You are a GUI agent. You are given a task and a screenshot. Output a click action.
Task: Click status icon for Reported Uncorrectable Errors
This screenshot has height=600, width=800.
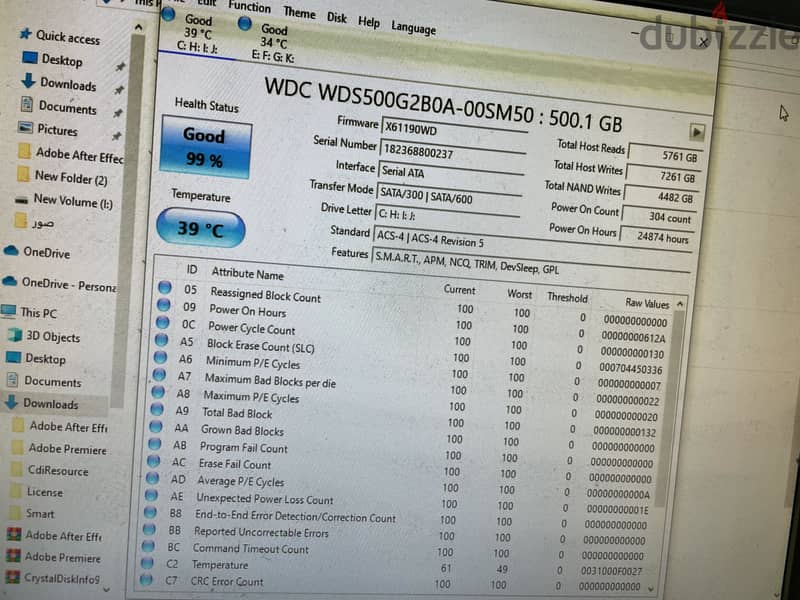pyautogui.click(x=149, y=529)
